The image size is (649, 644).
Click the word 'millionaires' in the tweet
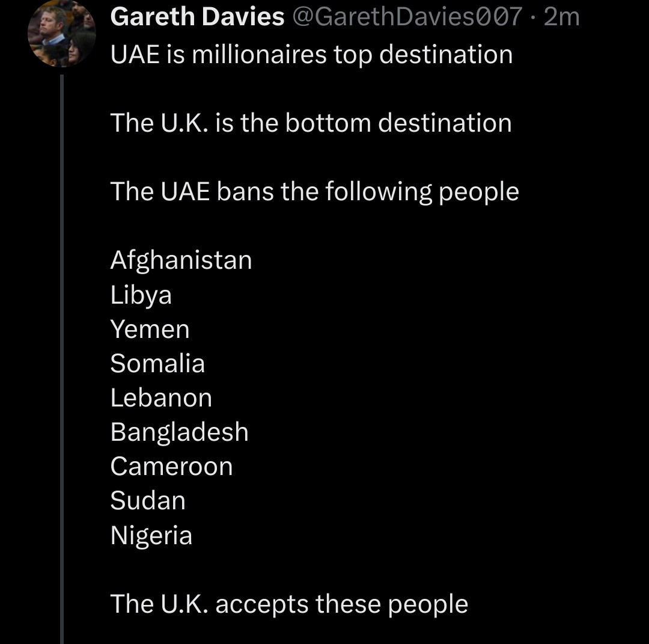click(259, 55)
